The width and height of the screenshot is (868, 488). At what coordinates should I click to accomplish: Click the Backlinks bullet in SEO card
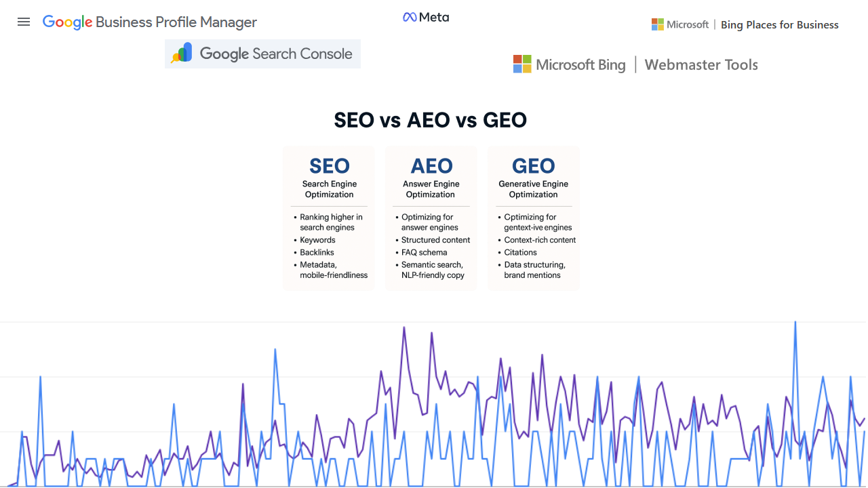pos(317,252)
